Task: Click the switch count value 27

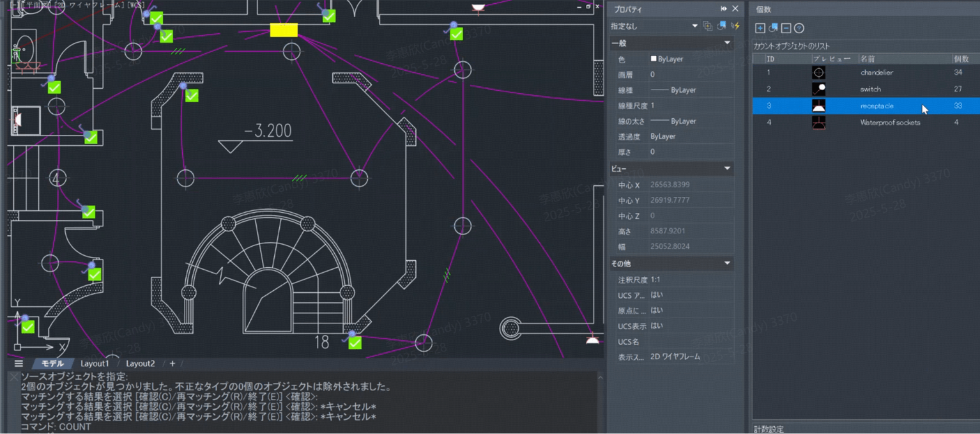Action: coord(958,89)
